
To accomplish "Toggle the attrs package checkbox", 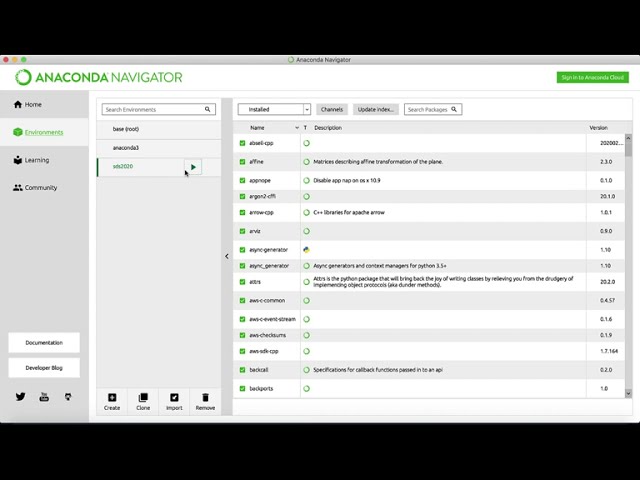I will click(x=242, y=282).
